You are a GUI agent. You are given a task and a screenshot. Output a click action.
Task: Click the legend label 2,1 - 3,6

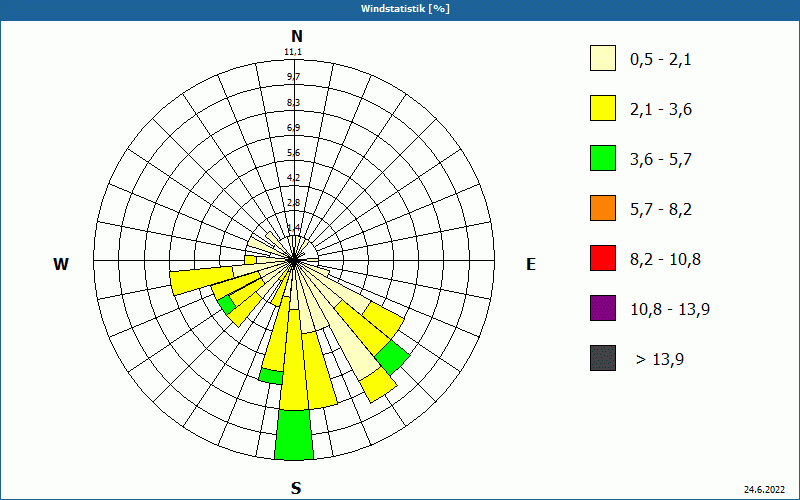[x=661, y=110]
